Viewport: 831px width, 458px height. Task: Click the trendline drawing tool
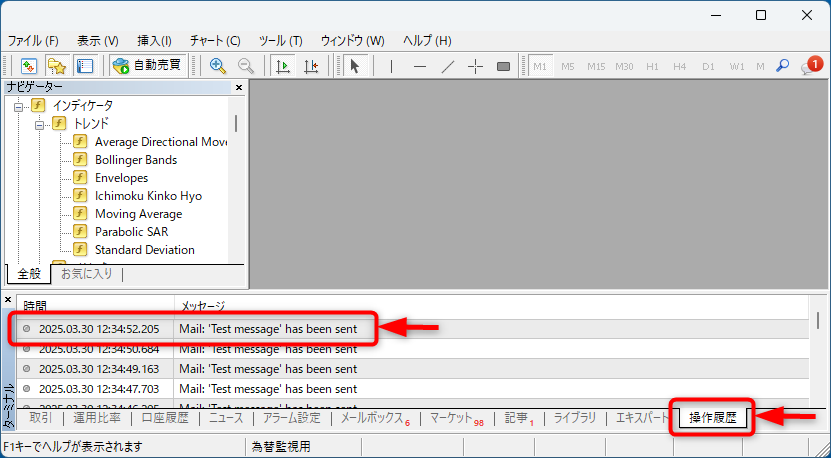(447, 66)
